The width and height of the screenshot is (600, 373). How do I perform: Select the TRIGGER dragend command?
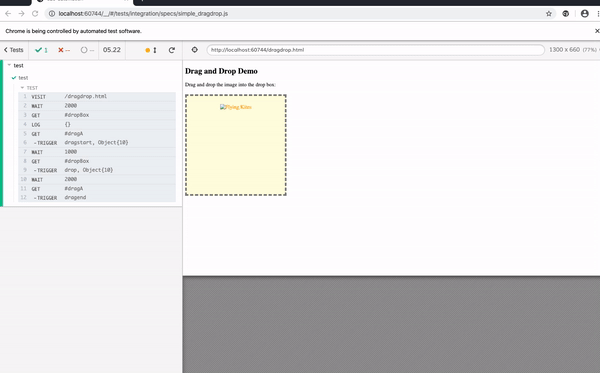[x=97, y=198]
